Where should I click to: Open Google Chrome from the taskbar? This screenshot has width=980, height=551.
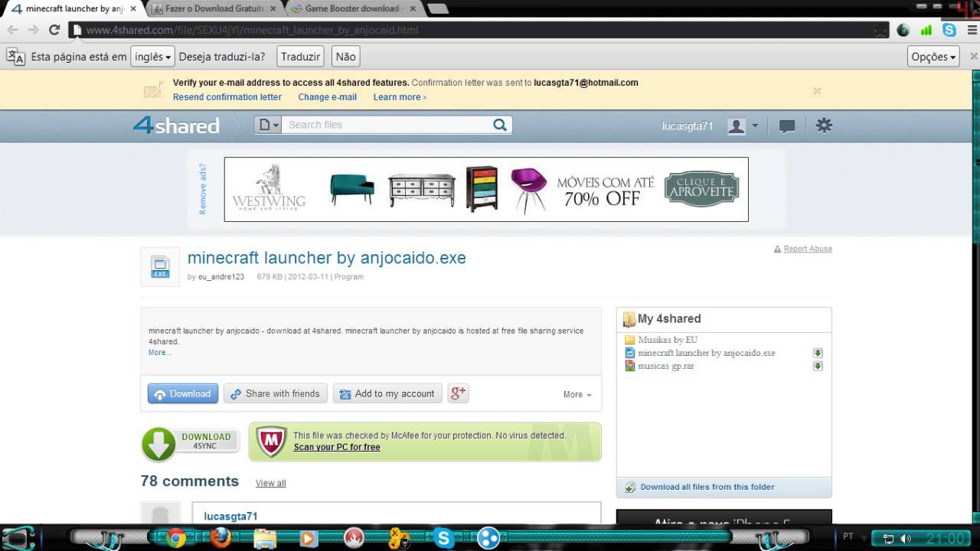176,538
